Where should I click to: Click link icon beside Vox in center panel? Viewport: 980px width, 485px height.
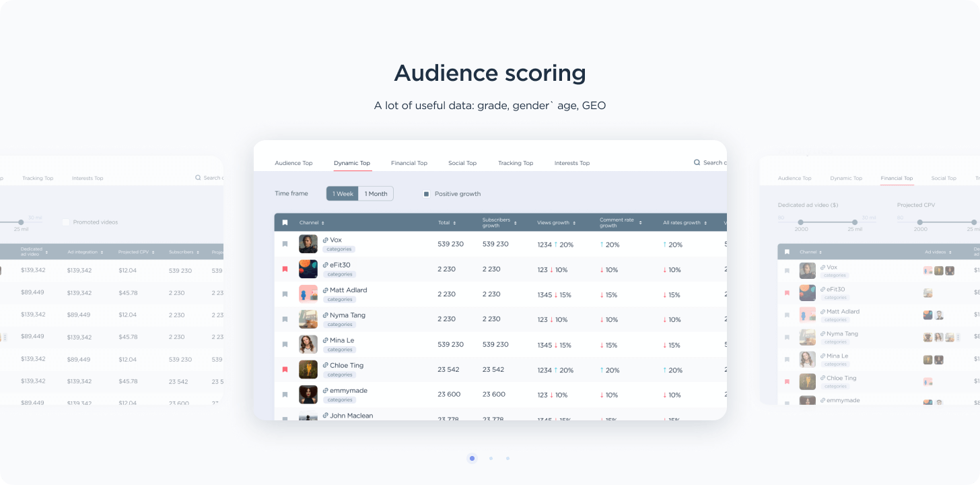click(326, 240)
